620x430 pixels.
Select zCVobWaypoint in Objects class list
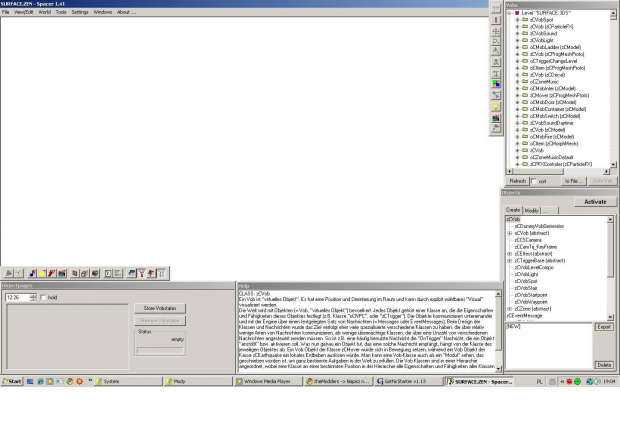click(531, 302)
